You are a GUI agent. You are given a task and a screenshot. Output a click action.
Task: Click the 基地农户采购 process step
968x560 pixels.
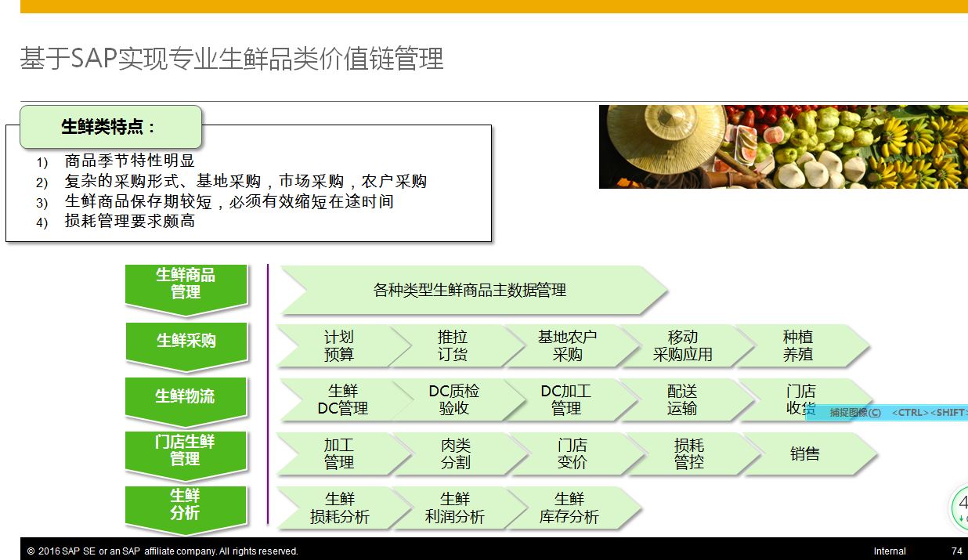point(572,345)
